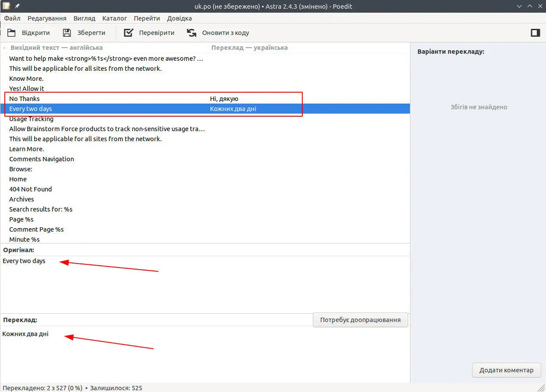Viewport: 546px width, 392px height.
Task: Click the Зберегти toolbar label
Action: click(91, 33)
